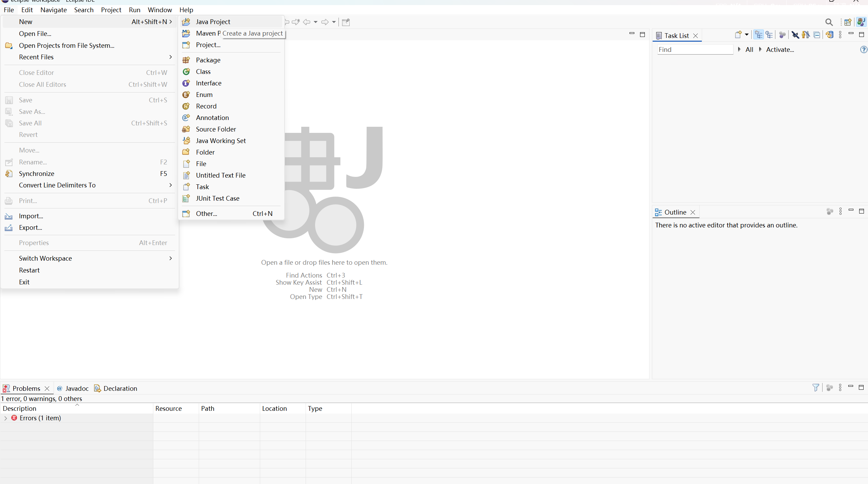Screen dimensions: 868x484
Task: Expand the All working set arrow
Action: pos(739,49)
